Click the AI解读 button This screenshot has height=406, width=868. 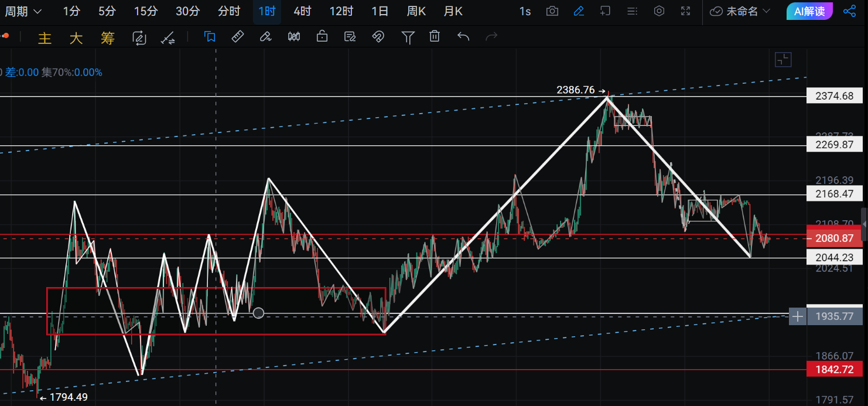point(809,11)
